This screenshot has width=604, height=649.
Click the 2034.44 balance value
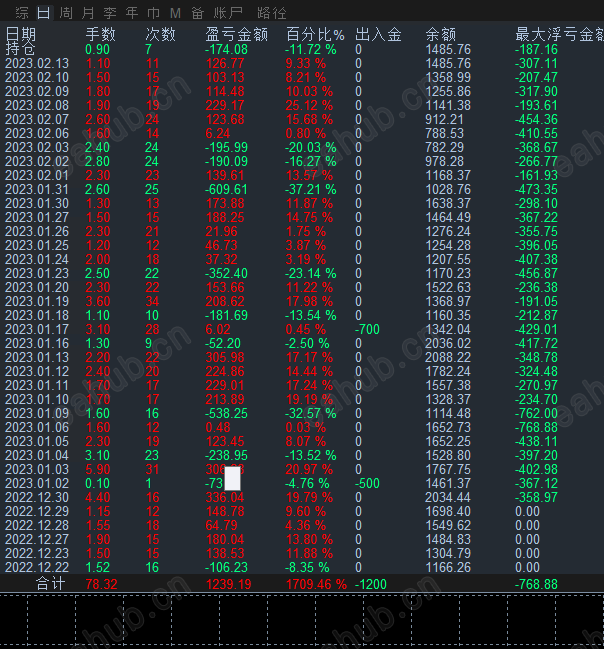click(448, 498)
